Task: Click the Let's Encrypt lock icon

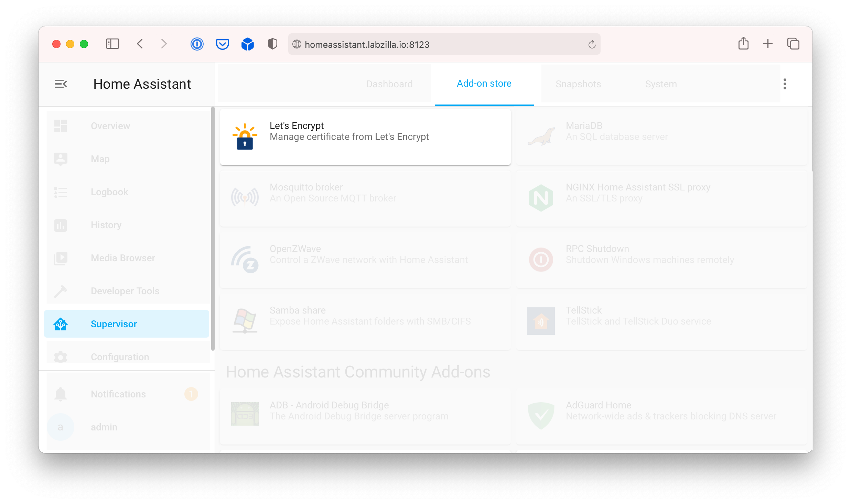Action: 245,137
